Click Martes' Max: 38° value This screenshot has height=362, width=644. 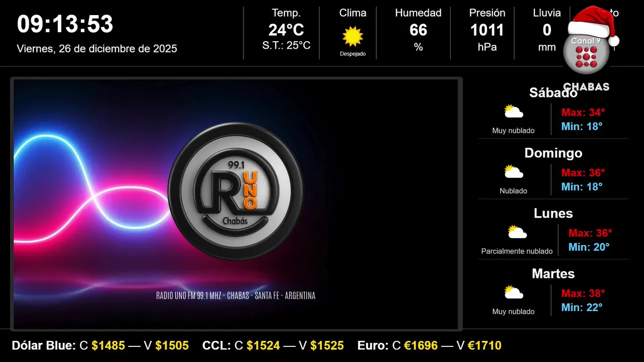pos(583,293)
